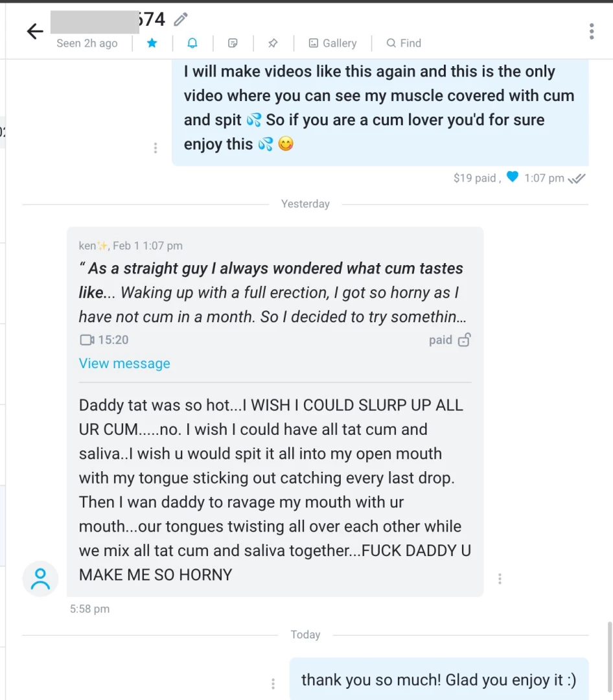Click the View message link
Screen dimensions: 613x700
click(x=124, y=363)
